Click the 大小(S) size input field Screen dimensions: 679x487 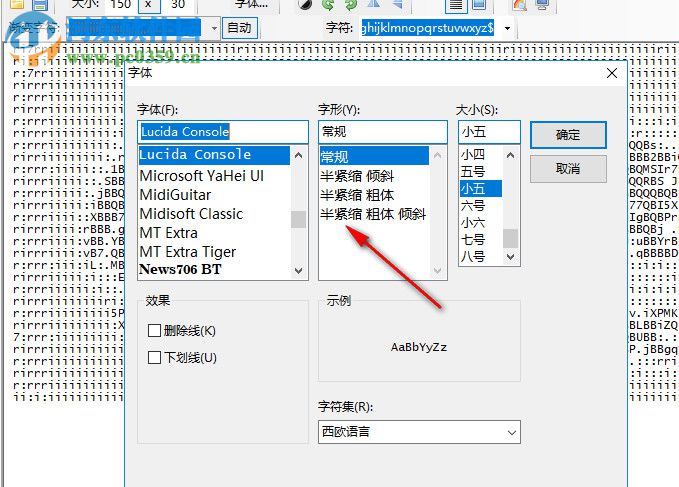[x=489, y=132]
